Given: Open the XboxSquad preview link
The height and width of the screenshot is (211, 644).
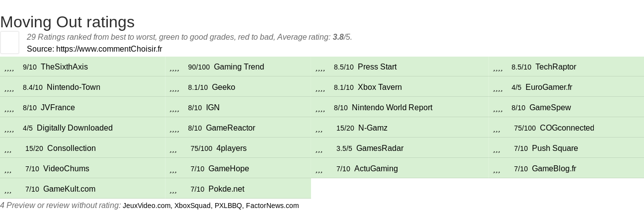Looking at the screenshot, I should click(193, 206).
